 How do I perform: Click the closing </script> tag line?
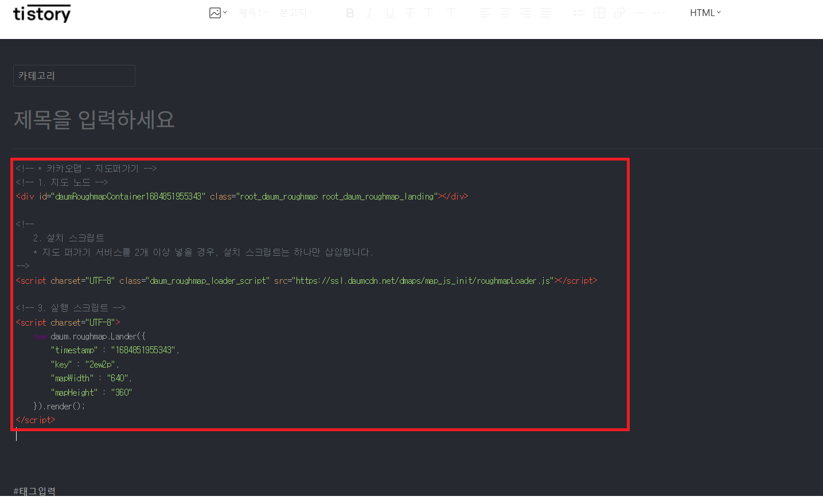coord(36,420)
